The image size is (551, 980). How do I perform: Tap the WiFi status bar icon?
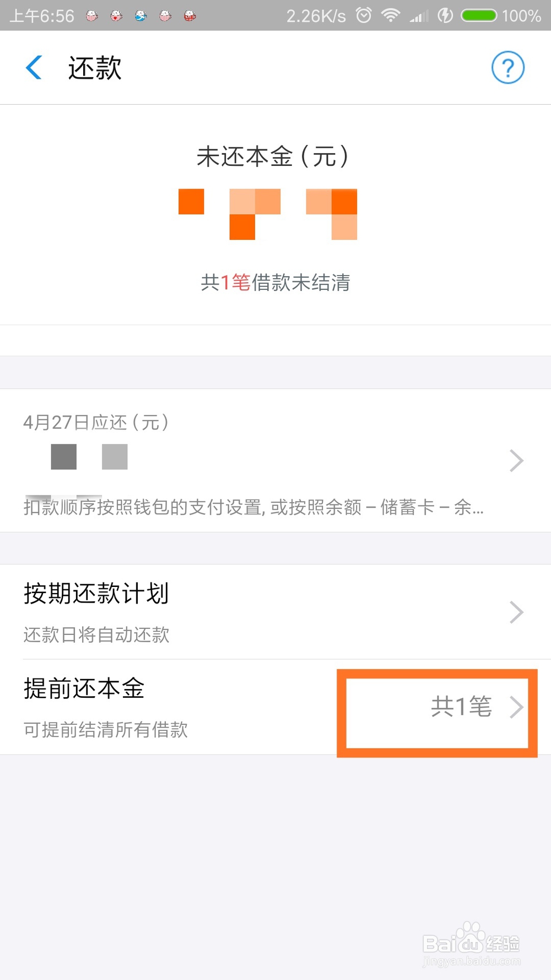390,15
